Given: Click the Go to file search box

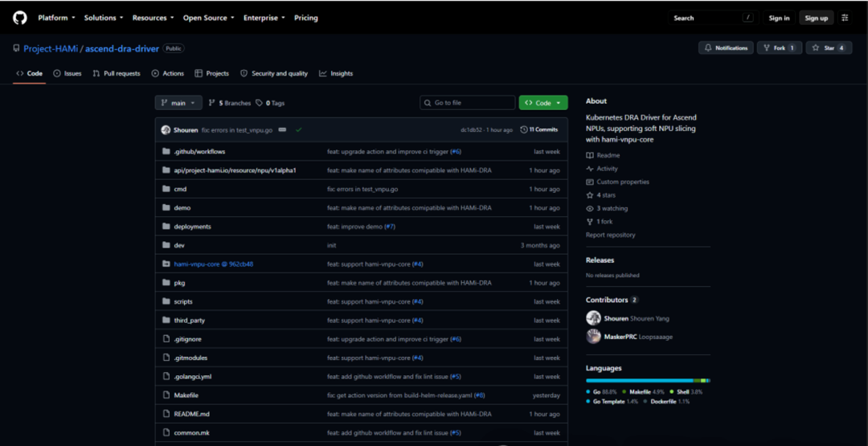Looking at the screenshot, I should [467, 103].
